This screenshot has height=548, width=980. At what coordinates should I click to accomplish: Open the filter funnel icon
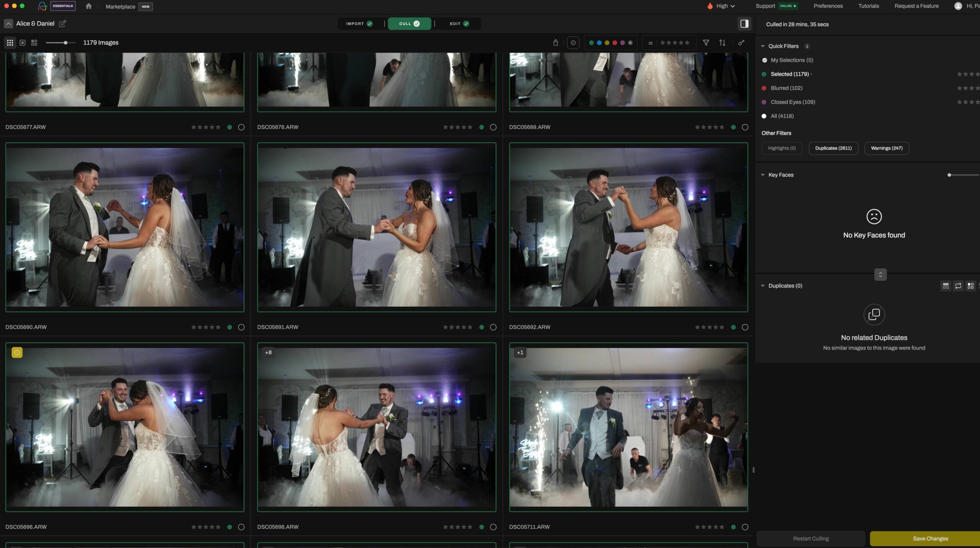[x=706, y=43]
